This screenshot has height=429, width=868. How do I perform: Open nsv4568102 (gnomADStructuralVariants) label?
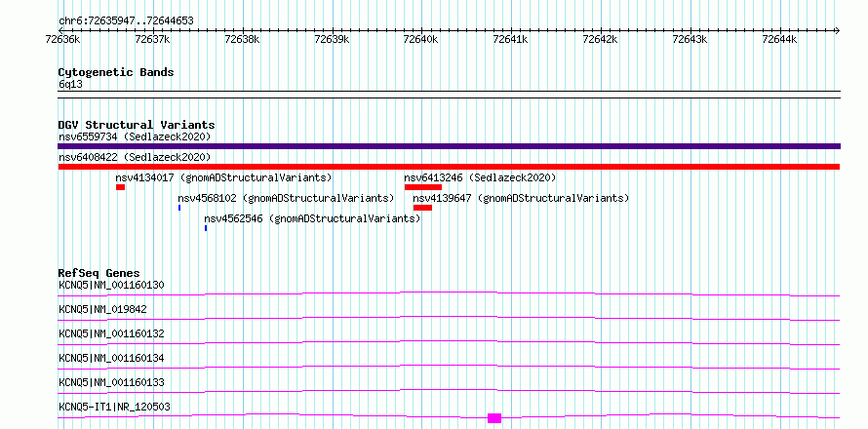click(x=286, y=198)
